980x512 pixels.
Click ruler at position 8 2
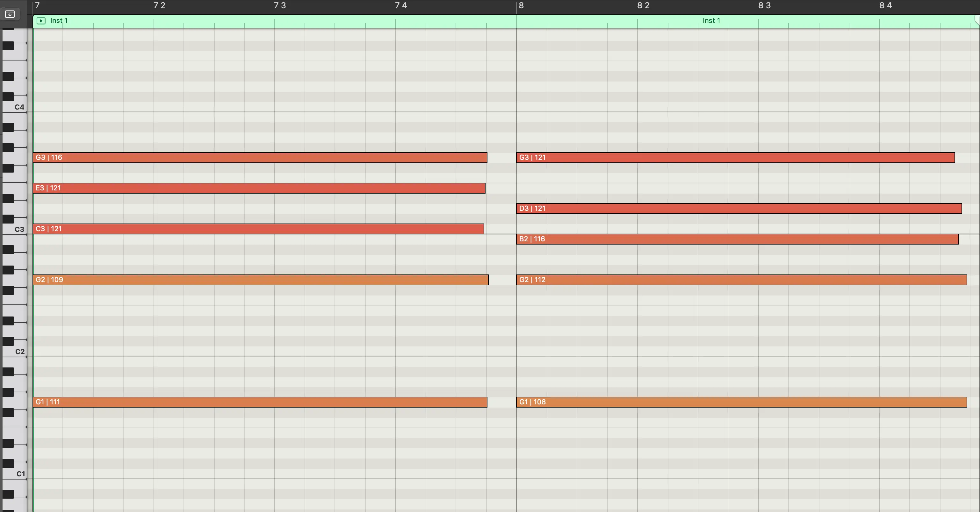(x=643, y=6)
